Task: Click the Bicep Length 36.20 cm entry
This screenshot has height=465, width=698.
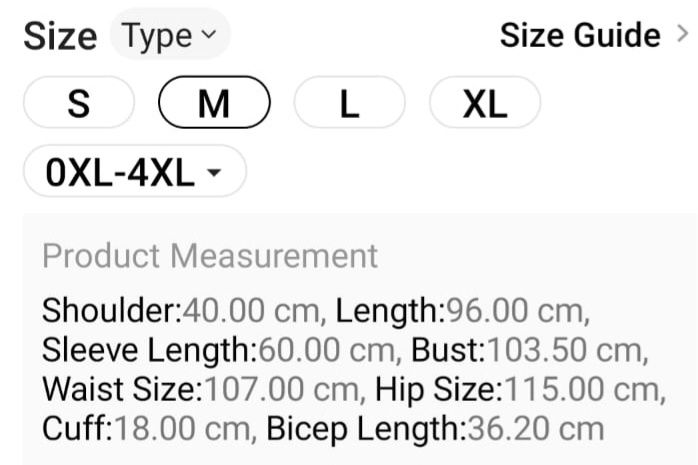Action: tap(435, 430)
